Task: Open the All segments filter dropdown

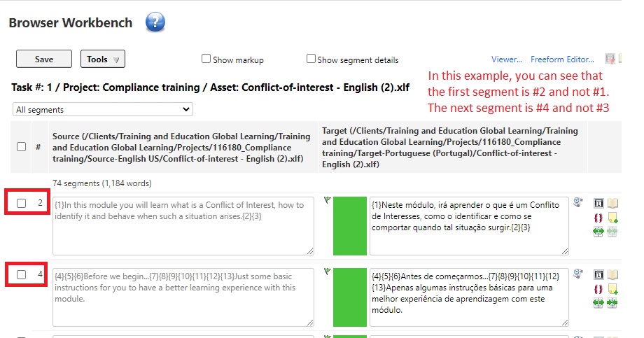Action: [103, 109]
